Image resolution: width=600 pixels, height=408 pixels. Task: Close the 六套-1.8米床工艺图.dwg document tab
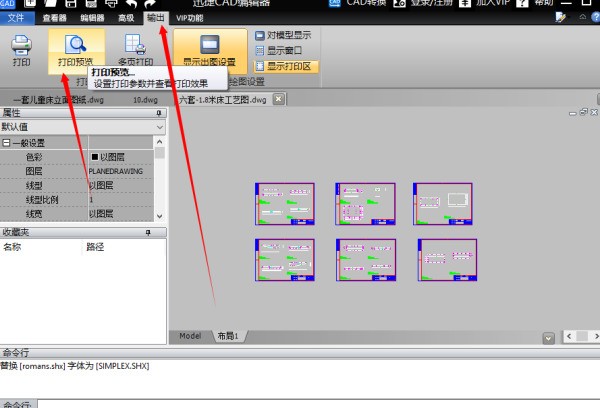[x=278, y=99]
